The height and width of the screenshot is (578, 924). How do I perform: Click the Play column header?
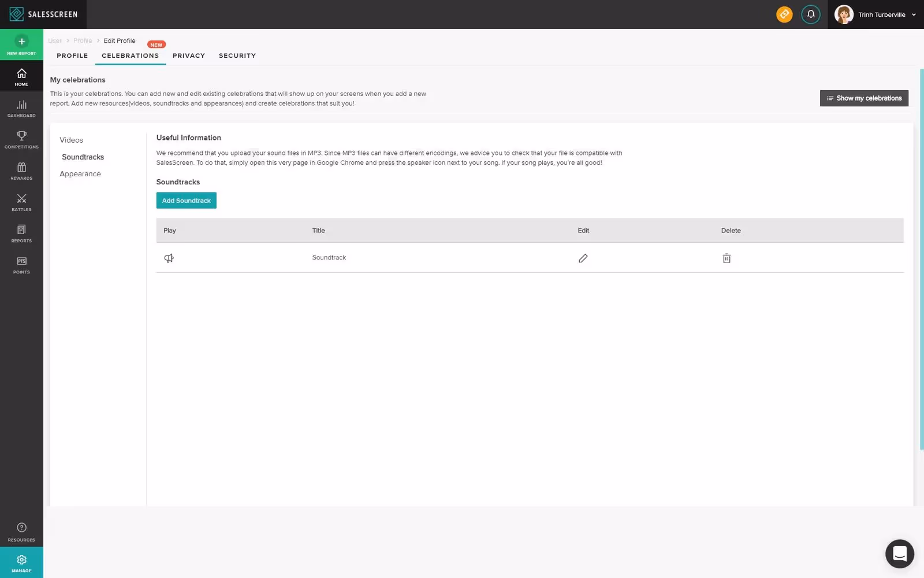[170, 231]
